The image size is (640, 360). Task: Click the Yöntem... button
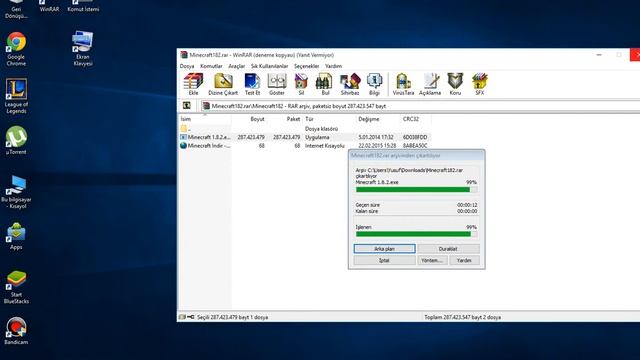(x=432, y=260)
